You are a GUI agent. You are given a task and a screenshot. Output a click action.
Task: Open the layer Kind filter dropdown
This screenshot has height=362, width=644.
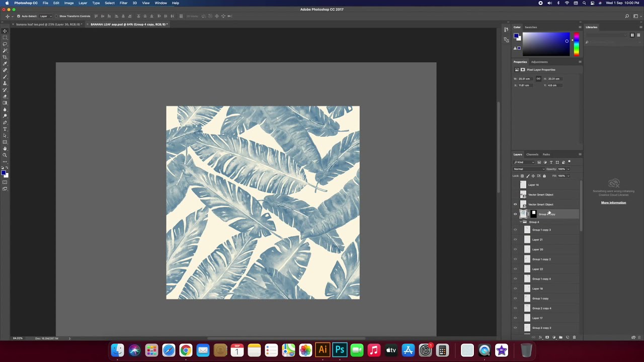[524, 162]
